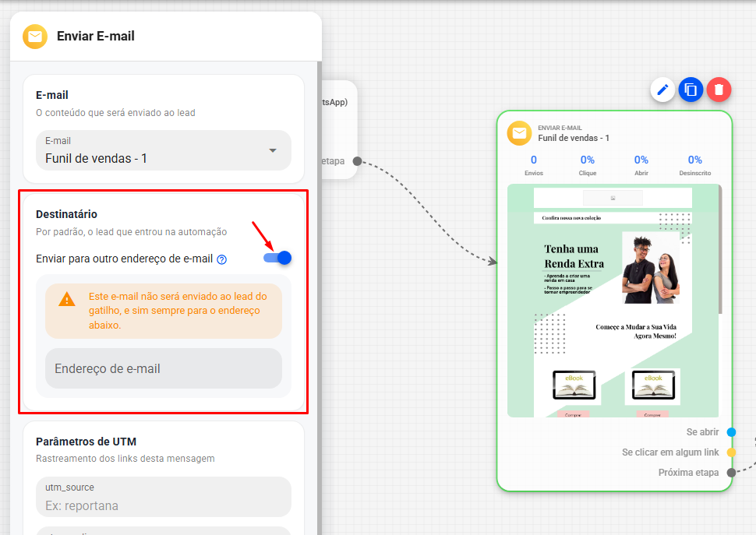Click 'O conteúdo que será enviado ao lead' text

pos(115,113)
